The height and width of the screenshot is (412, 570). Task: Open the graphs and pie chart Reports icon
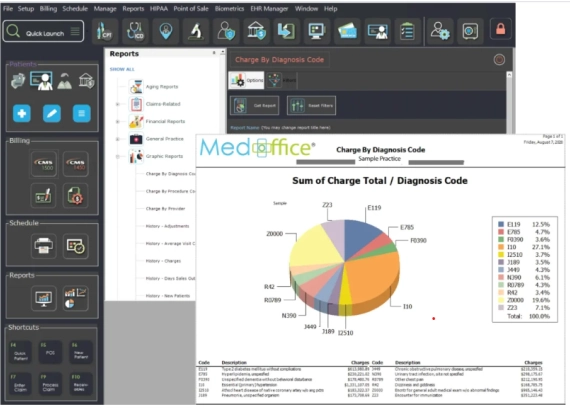coord(76,298)
